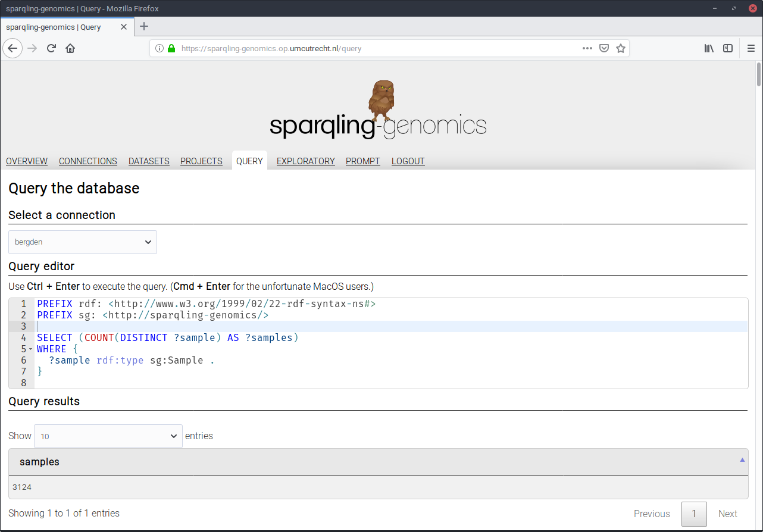Image resolution: width=763 pixels, height=532 pixels.
Task: Go back with the browser back arrow
Action: [12, 48]
